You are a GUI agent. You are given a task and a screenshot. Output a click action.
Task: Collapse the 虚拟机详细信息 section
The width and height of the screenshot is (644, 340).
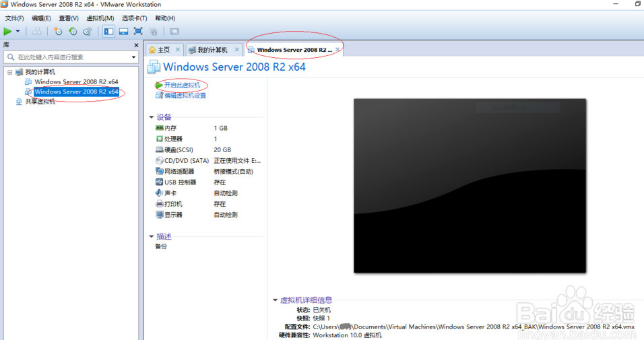click(x=275, y=300)
